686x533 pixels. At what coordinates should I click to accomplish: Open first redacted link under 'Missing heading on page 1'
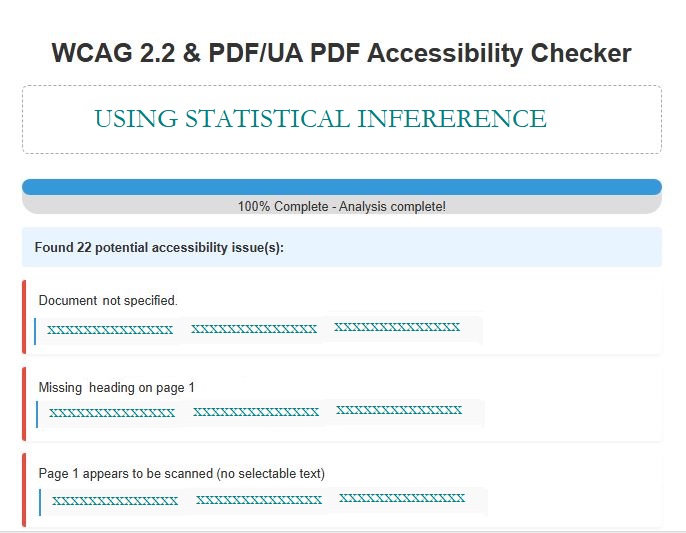pos(112,413)
